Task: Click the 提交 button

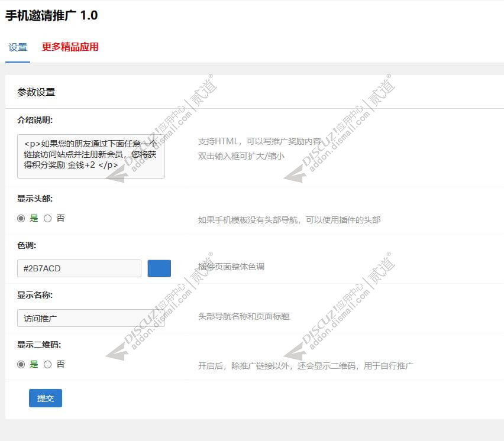Action: click(46, 398)
